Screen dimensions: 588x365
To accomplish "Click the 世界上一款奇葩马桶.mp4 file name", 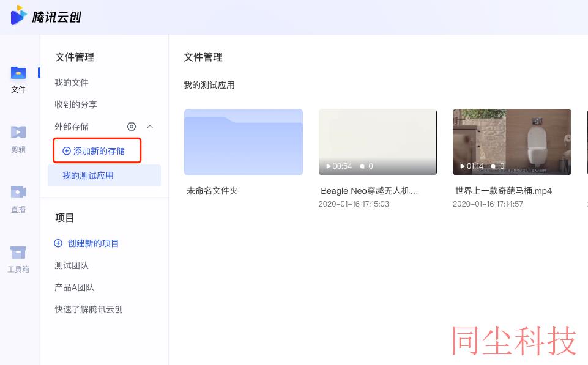I will pyautogui.click(x=504, y=191).
